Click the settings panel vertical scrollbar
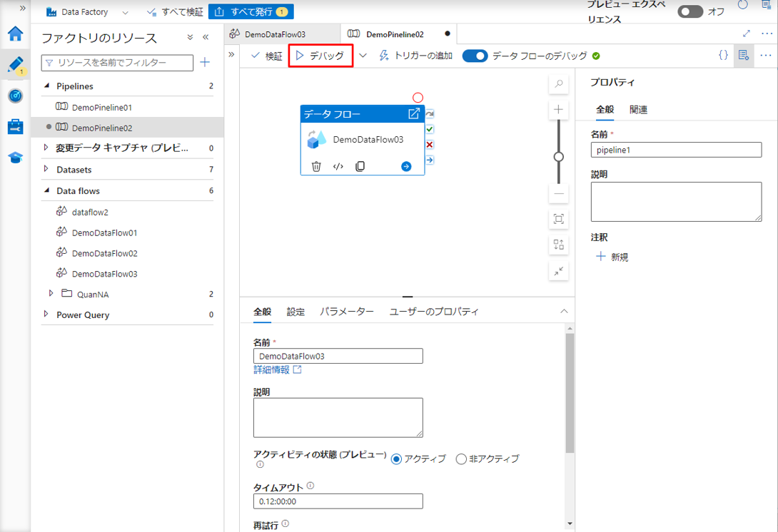 click(570, 393)
